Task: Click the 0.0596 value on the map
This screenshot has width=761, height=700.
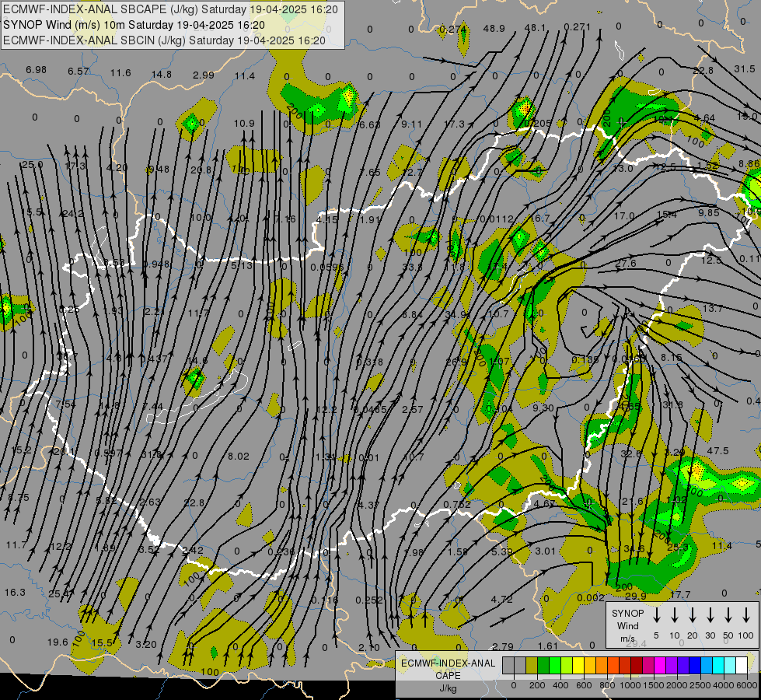Action: [326, 268]
